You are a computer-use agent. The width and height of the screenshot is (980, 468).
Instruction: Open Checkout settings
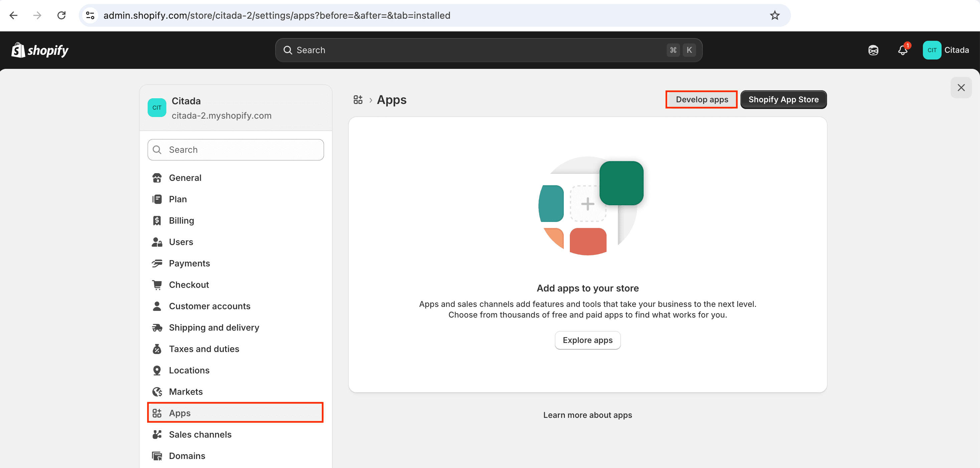235,285
